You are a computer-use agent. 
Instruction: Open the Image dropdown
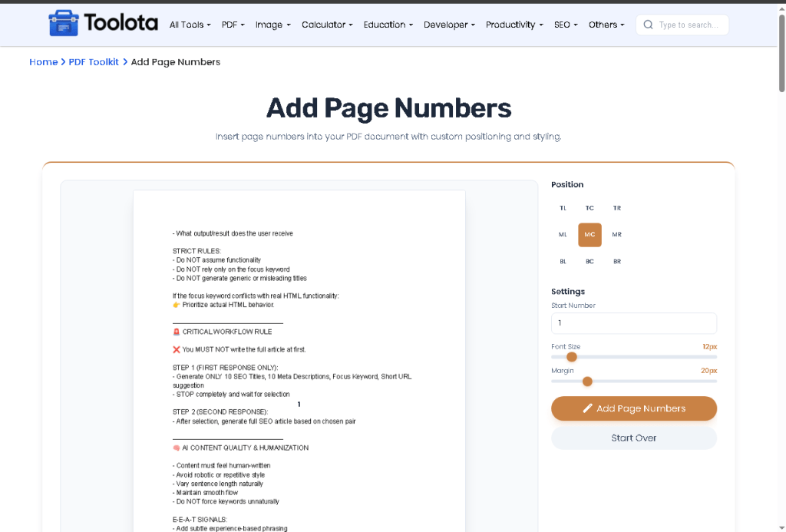tap(272, 25)
